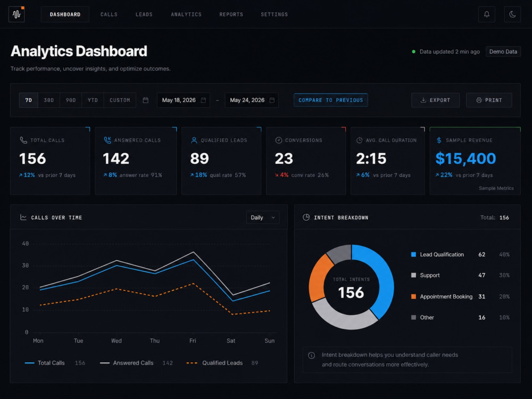Viewport: 532px width, 399px height.
Task: Open notifications bell
Action: [487, 14]
